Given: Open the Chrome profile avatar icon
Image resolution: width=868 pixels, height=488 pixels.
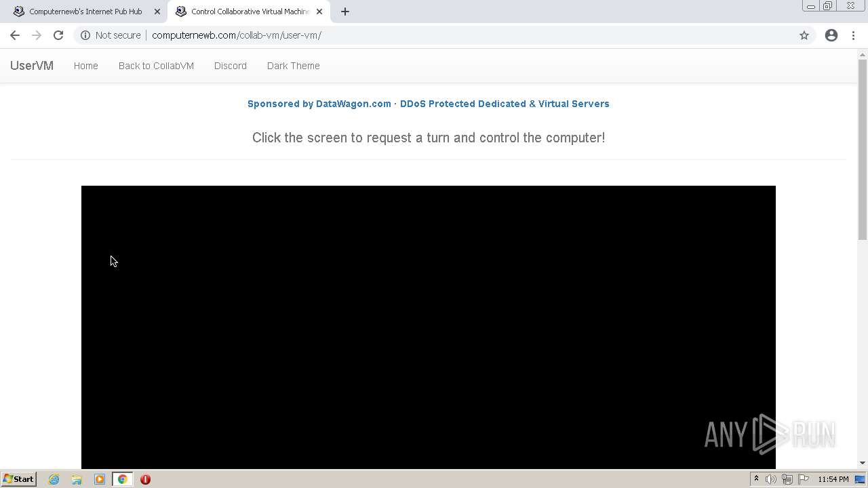Looking at the screenshot, I should click(x=831, y=35).
